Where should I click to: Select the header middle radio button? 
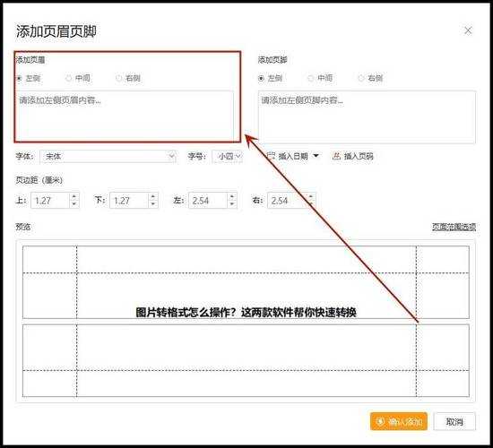point(68,78)
